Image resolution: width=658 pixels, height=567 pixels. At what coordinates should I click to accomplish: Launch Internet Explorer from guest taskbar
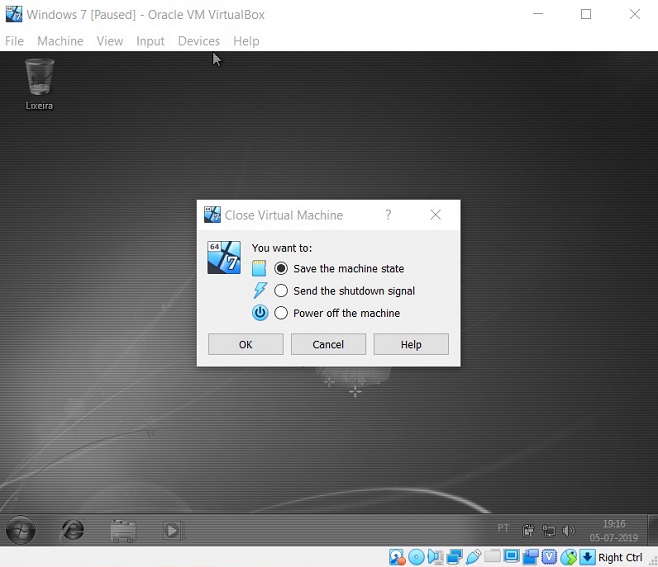[x=73, y=530]
